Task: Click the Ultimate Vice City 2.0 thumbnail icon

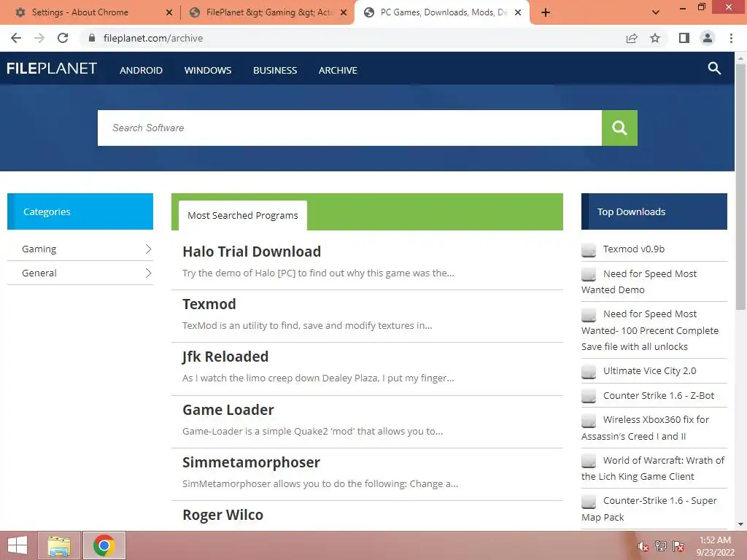Action: point(589,371)
